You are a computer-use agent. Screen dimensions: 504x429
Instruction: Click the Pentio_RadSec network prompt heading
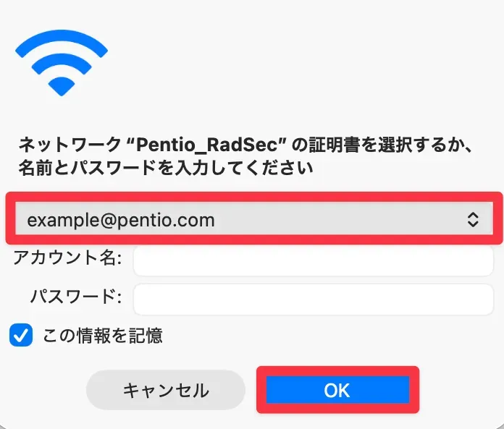coord(245,145)
